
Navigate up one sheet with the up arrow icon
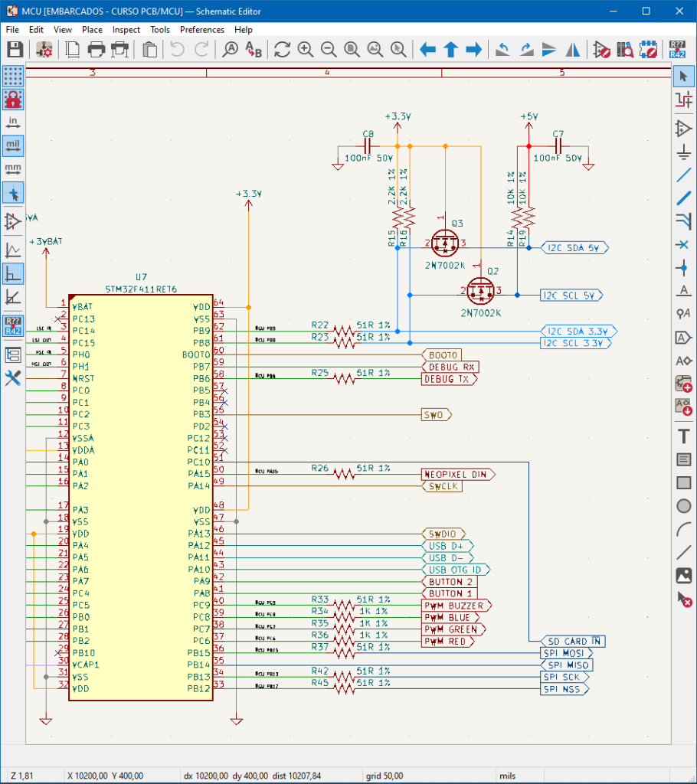(451, 50)
